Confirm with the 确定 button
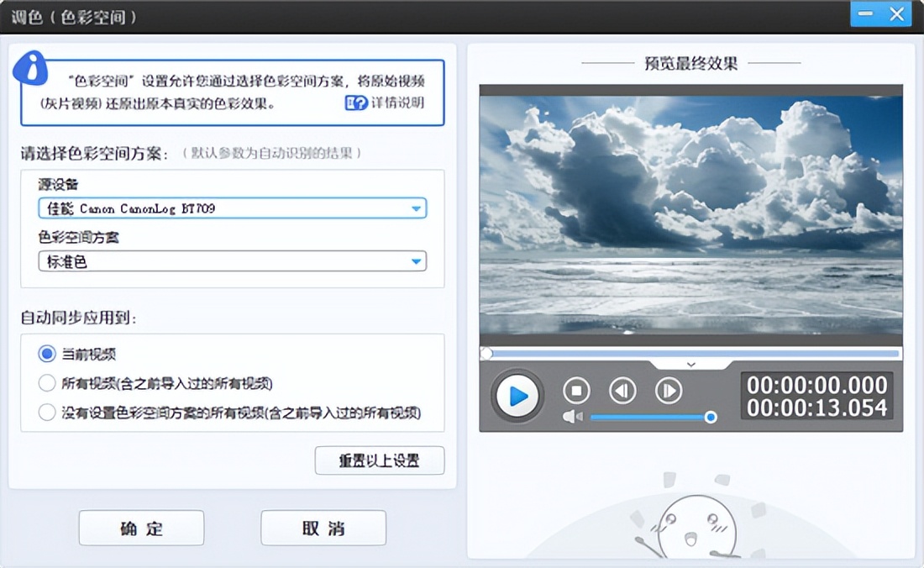Image resolution: width=924 pixels, height=568 pixels. (x=141, y=528)
